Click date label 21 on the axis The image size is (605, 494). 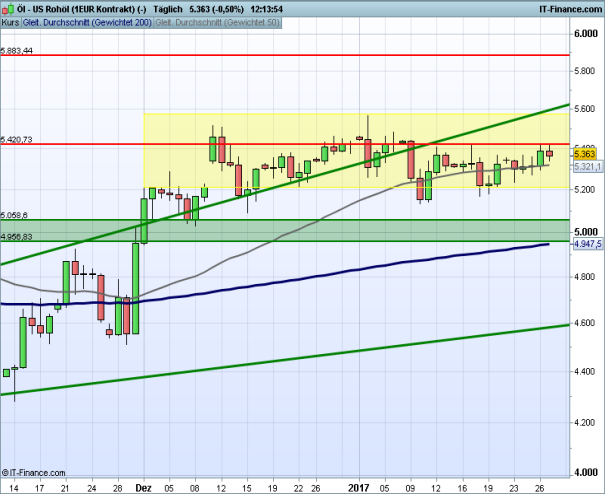(x=65, y=489)
